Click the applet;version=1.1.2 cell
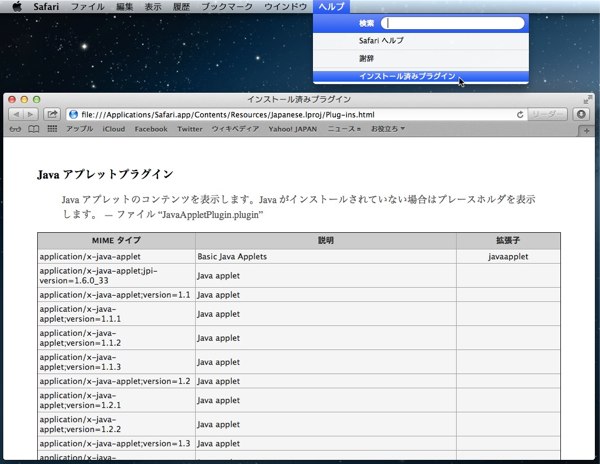This screenshot has height=464, width=600. (116, 338)
